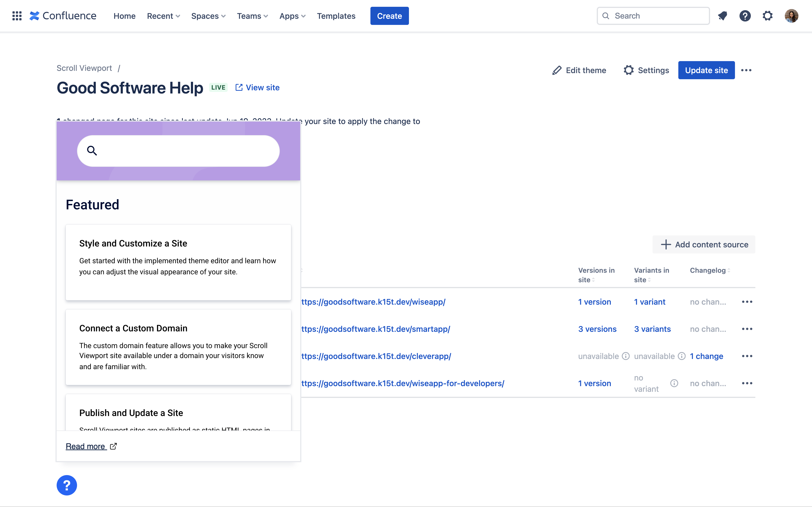
Task: Expand the Teams dropdown menu
Action: tap(252, 16)
